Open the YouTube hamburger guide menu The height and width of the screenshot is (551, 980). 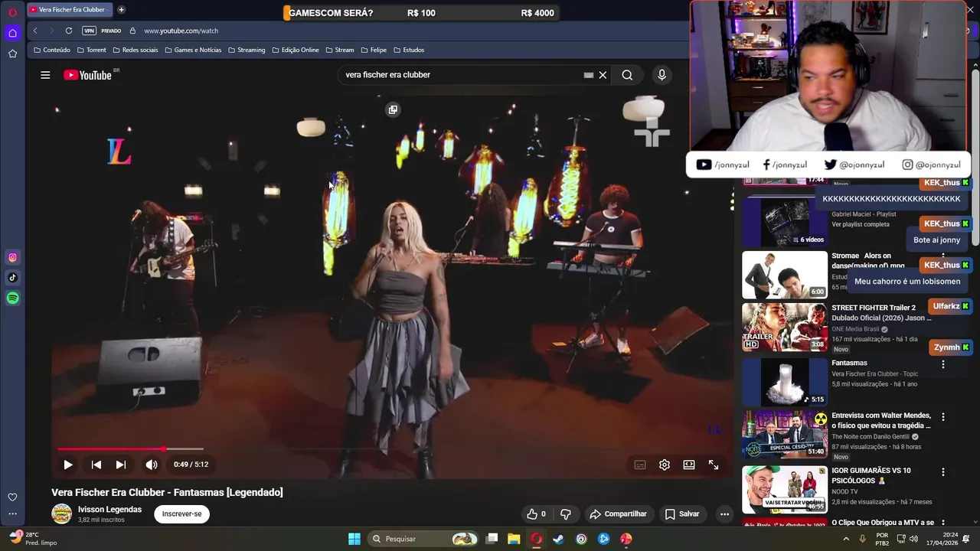(x=45, y=75)
